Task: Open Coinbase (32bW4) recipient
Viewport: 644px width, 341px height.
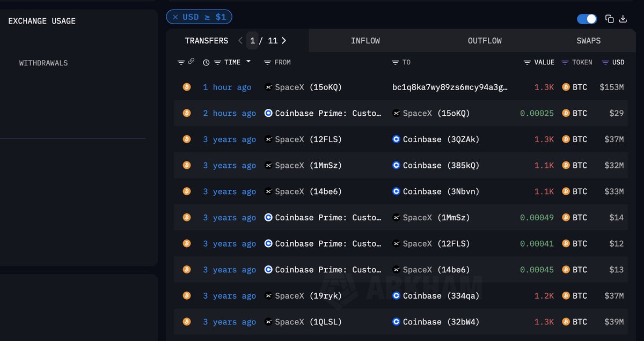Action: tap(441, 322)
